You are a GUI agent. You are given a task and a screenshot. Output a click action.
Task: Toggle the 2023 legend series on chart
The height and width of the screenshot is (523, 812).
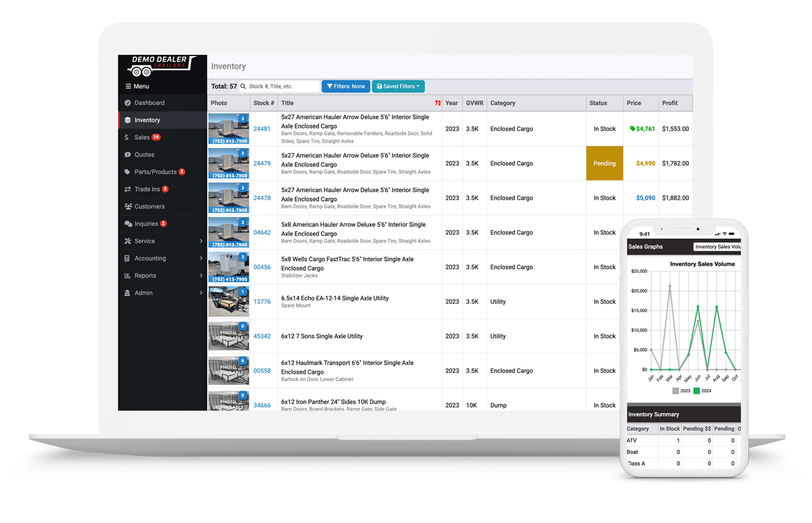click(x=680, y=391)
